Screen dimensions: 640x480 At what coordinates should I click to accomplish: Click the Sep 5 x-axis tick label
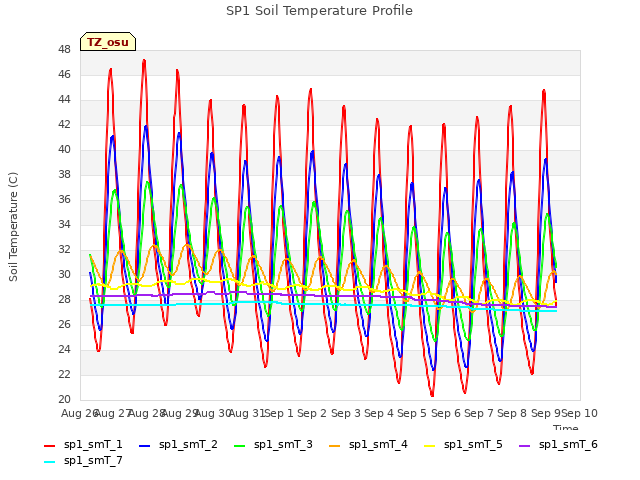pos(412,413)
